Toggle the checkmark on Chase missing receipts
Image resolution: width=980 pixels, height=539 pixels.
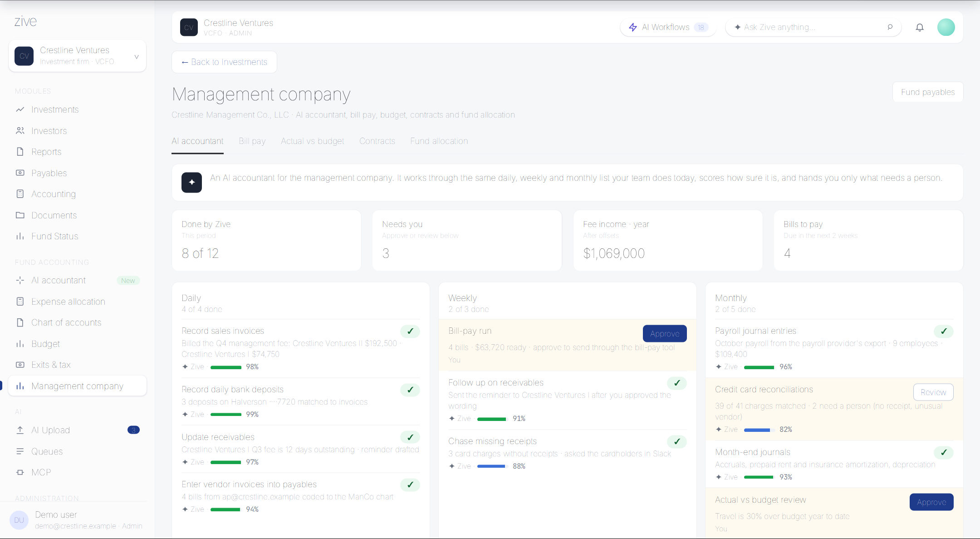pyautogui.click(x=677, y=442)
